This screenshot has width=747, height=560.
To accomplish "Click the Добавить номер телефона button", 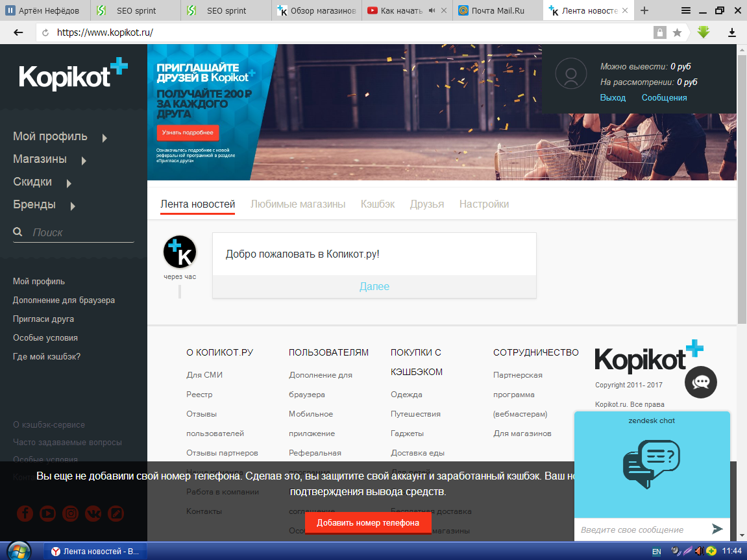I will click(368, 523).
